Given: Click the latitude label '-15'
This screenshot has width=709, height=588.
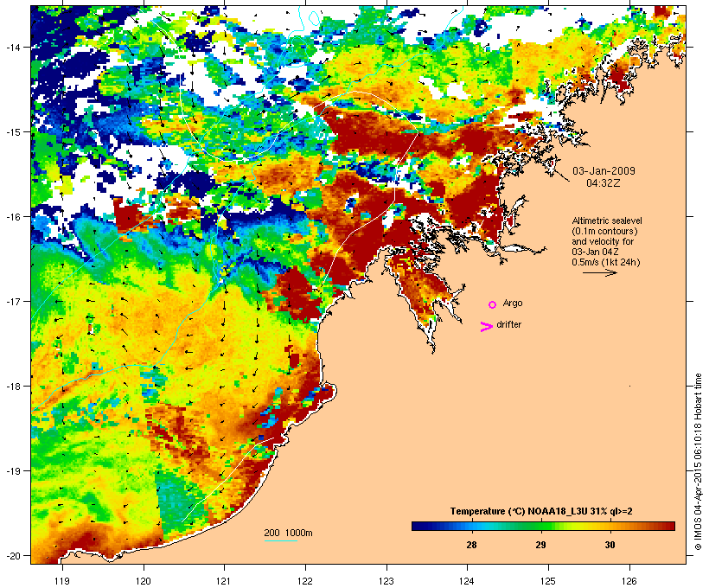Looking at the screenshot, I should [x=11, y=132].
